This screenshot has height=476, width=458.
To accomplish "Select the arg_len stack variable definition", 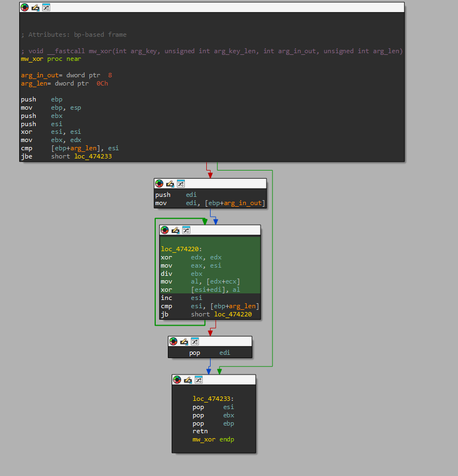I will [35, 83].
